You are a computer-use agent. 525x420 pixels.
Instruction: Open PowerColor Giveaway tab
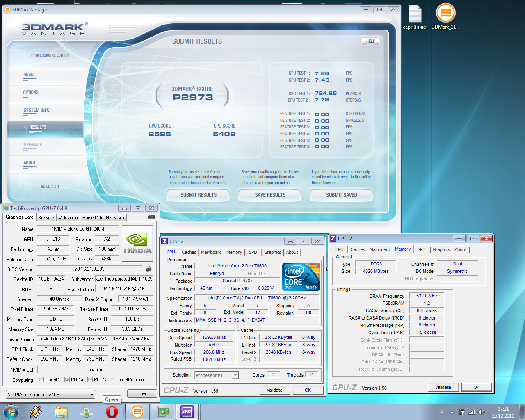[104, 218]
